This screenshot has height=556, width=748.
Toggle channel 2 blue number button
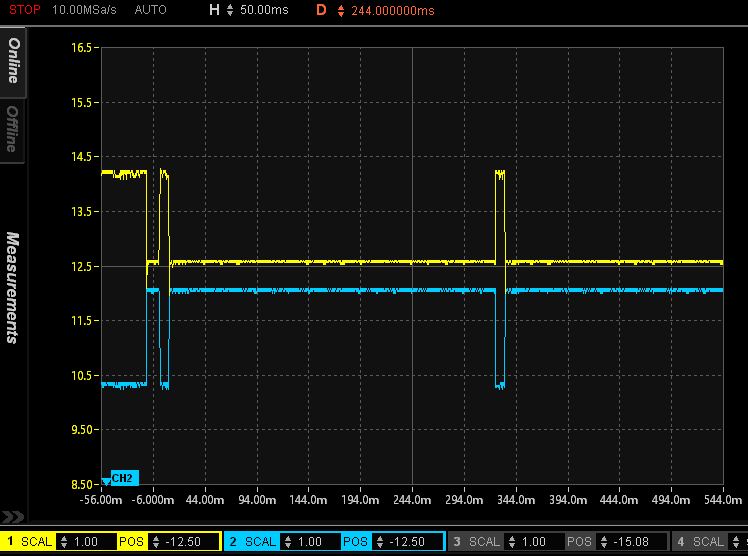(232, 542)
